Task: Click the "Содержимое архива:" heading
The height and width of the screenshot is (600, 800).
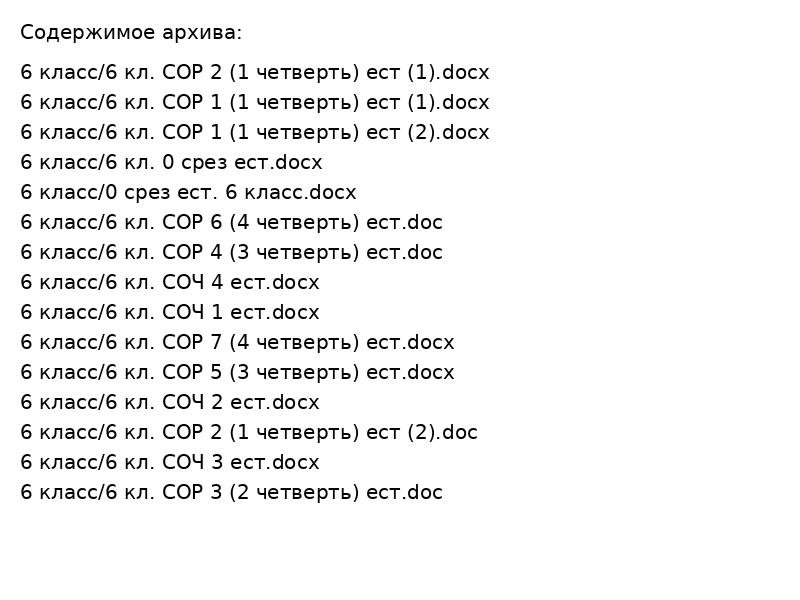Action: pyautogui.click(x=131, y=33)
